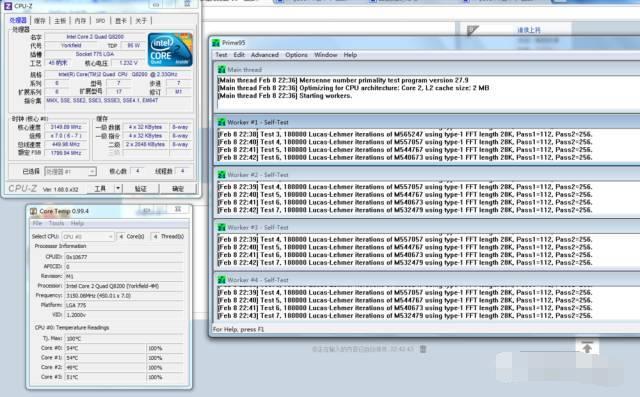Viewport: 640px width, 397px height.
Task: Click the Worker #1 Self-Test window icon
Action: [222, 122]
